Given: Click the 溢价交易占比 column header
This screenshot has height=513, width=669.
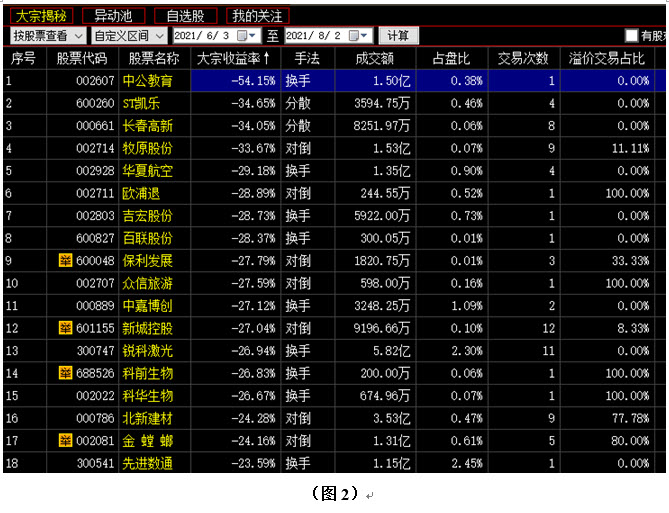Looking at the screenshot, I should pyautogui.click(x=607, y=59).
